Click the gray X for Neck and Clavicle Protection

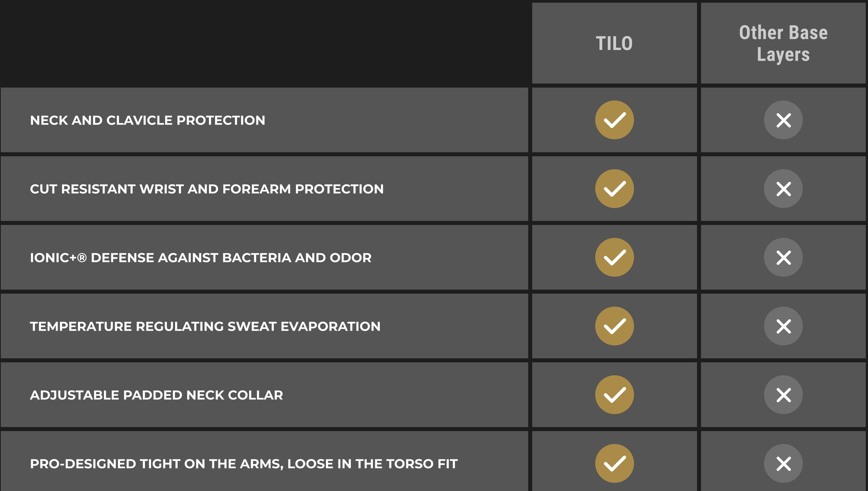point(783,120)
